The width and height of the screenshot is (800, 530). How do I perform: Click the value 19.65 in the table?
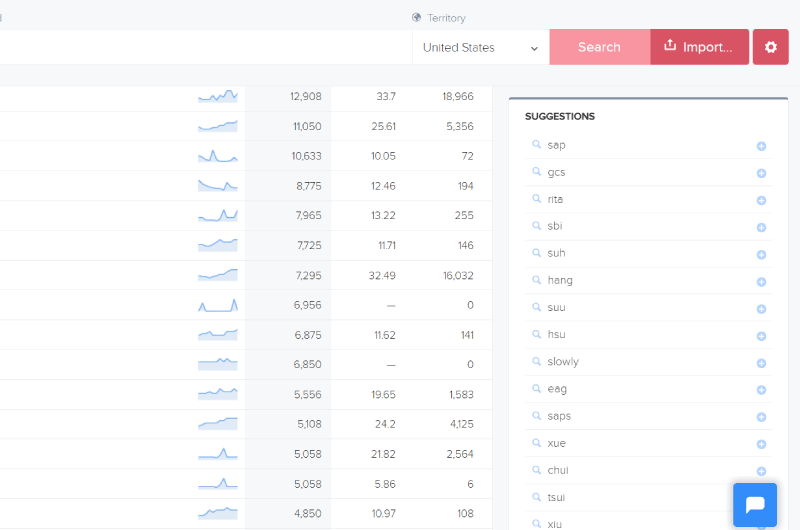click(383, 394)
